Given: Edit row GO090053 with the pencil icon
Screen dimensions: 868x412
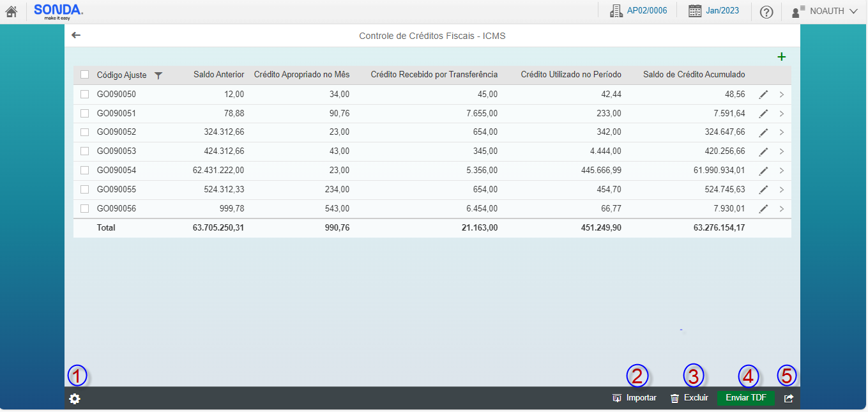Looking at the screenshot, I should click(763, 151).
